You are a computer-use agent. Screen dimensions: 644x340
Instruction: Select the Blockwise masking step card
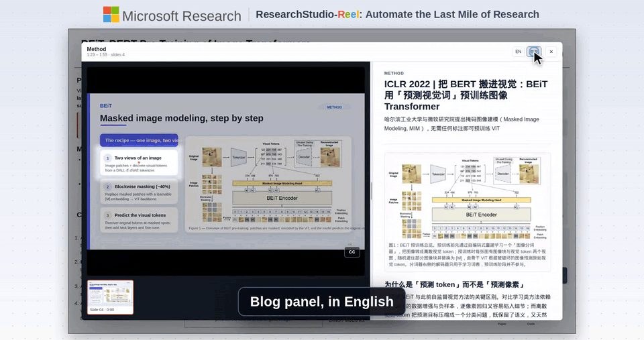pyautogui.click(x=139, y=192)
